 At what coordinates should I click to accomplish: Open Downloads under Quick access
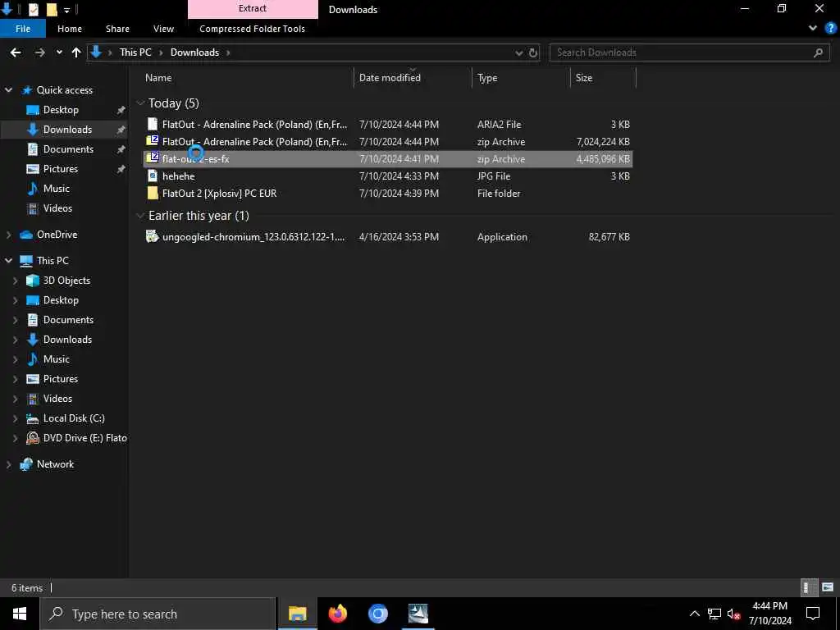(67, 130)
